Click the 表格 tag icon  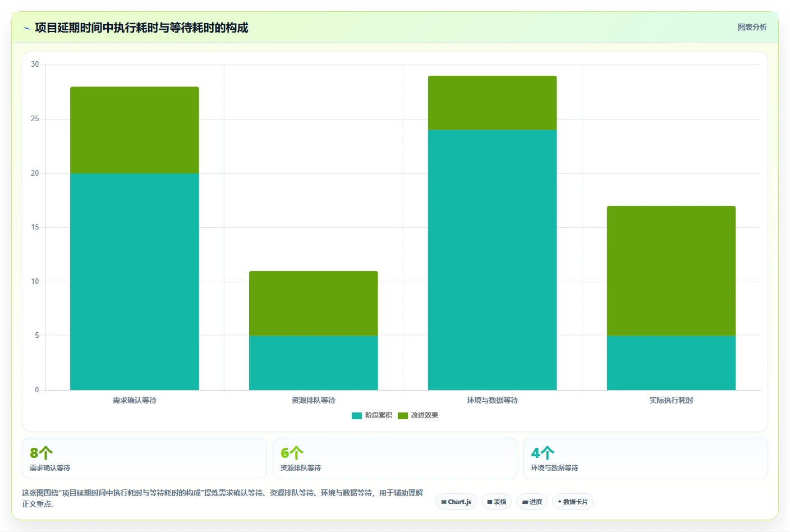[x=490, y=502]
